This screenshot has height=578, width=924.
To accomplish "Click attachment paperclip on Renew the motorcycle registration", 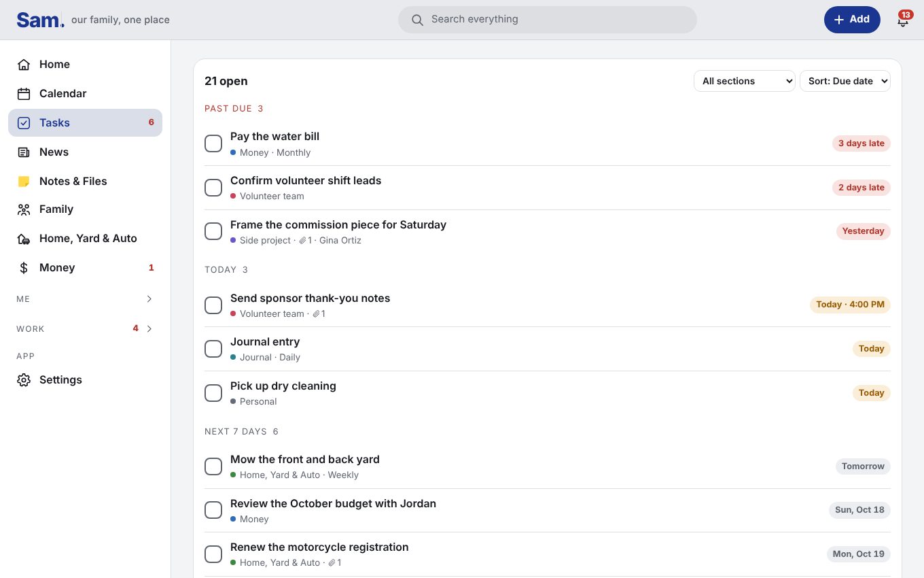I will [332, 563].
